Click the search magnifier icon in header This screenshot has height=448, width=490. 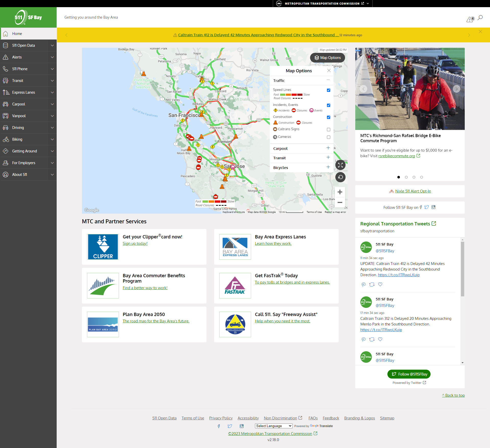(480, 18)
